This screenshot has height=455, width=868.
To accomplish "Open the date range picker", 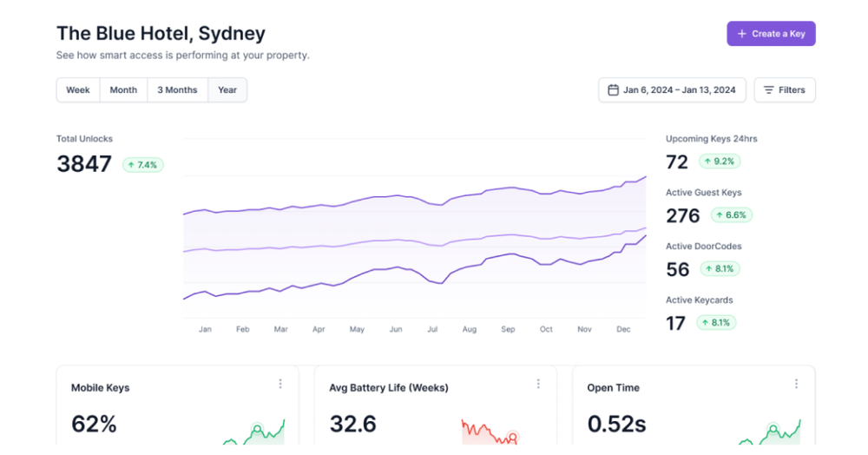I will [x=673, y=90].
